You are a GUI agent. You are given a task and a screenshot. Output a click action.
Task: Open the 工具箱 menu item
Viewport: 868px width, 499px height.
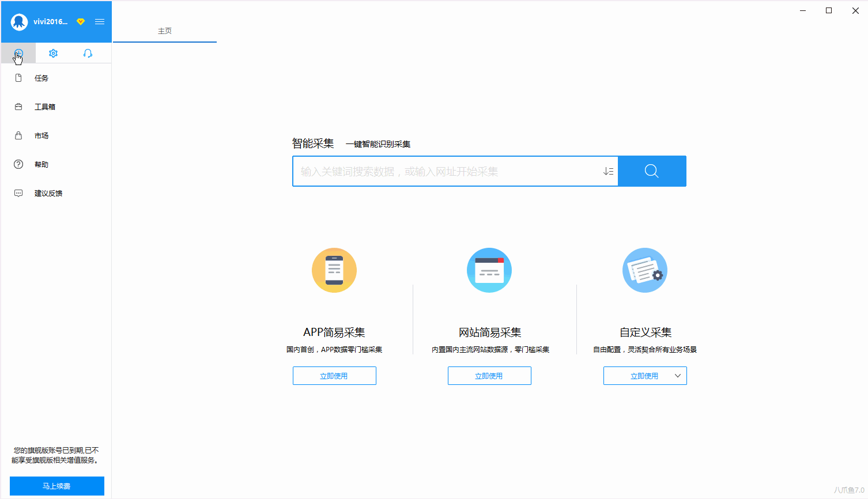click(x=56, y=107)
